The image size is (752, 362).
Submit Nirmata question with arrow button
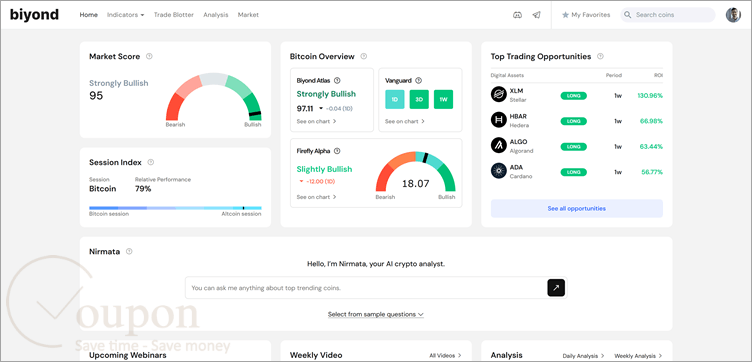point(556,288)
